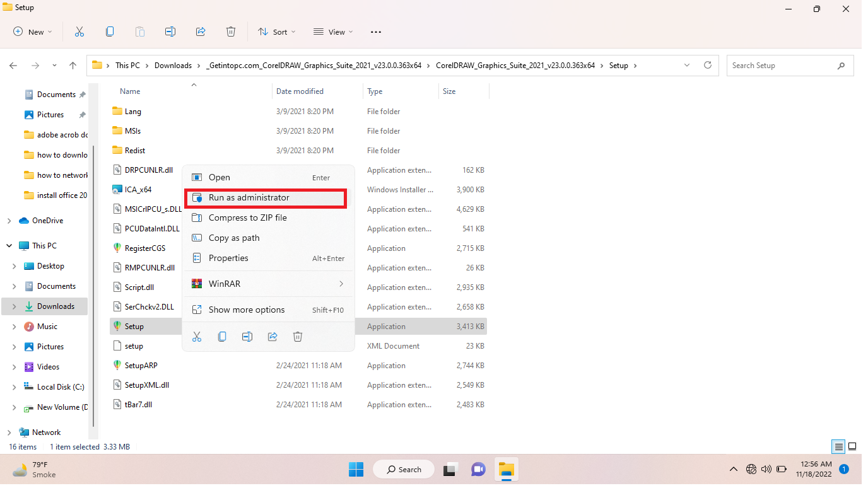Go up one folder with Up arrow
The height and width of the screenshot is (493, 868).
pos(73,66)
